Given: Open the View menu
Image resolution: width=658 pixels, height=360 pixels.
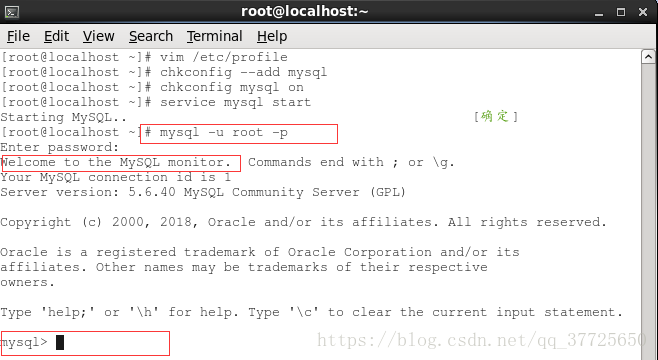Looking at the screenshot, I should click(98, 37).
